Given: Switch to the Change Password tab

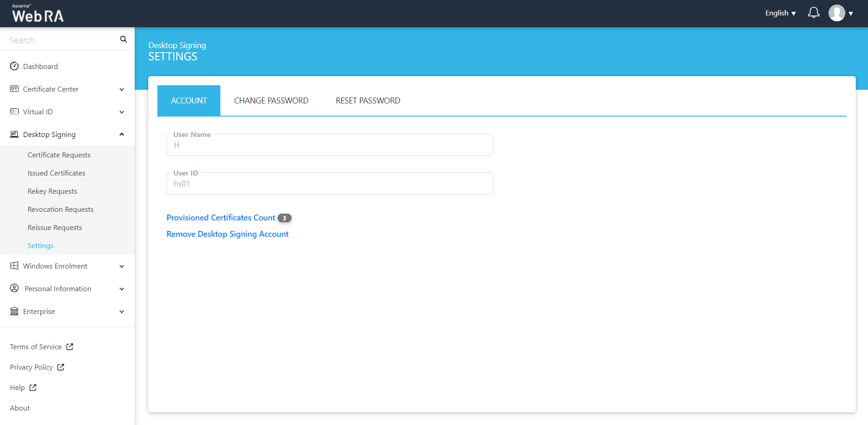Looking at the screenshot, I should (x=271, y=101).
